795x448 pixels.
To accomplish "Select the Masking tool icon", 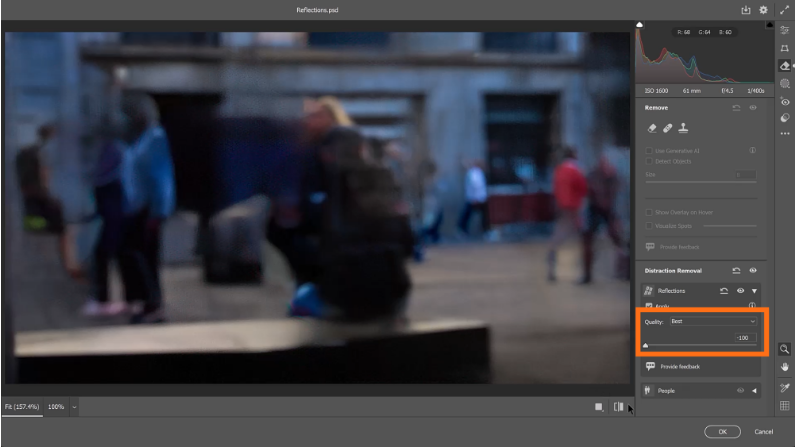I will 785,84.
